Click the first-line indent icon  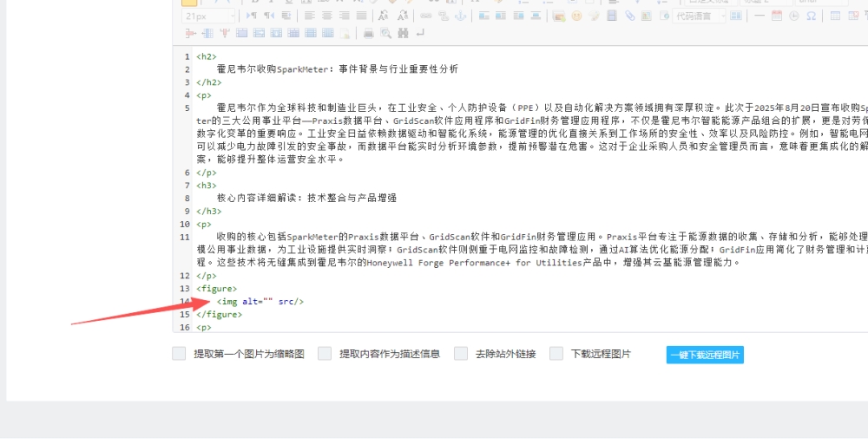tap(286, 16)
